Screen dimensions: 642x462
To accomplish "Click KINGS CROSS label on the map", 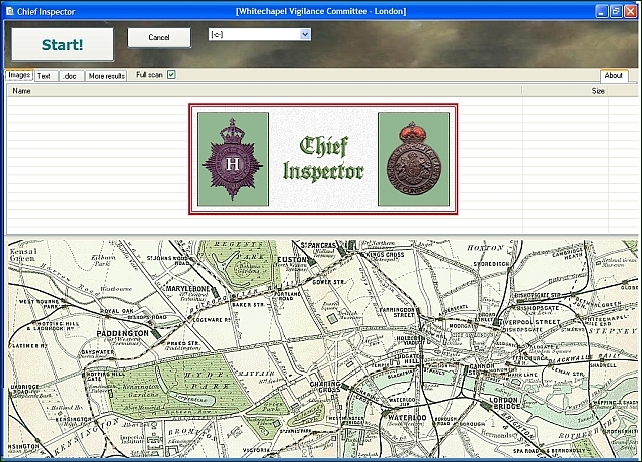I will (385, 255).
